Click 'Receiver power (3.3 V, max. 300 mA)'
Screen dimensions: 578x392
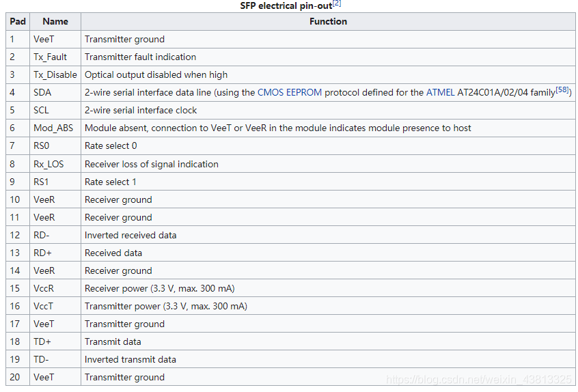pos(159,288)
